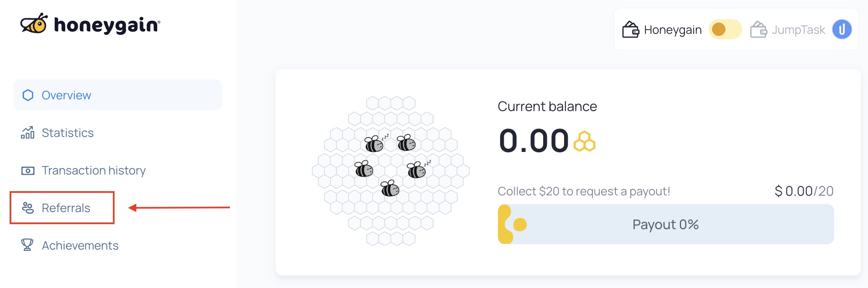Viewport: 868px width, 288px height.
Task: Click the Statistics bar chart icon
Action: pos(28,132)
